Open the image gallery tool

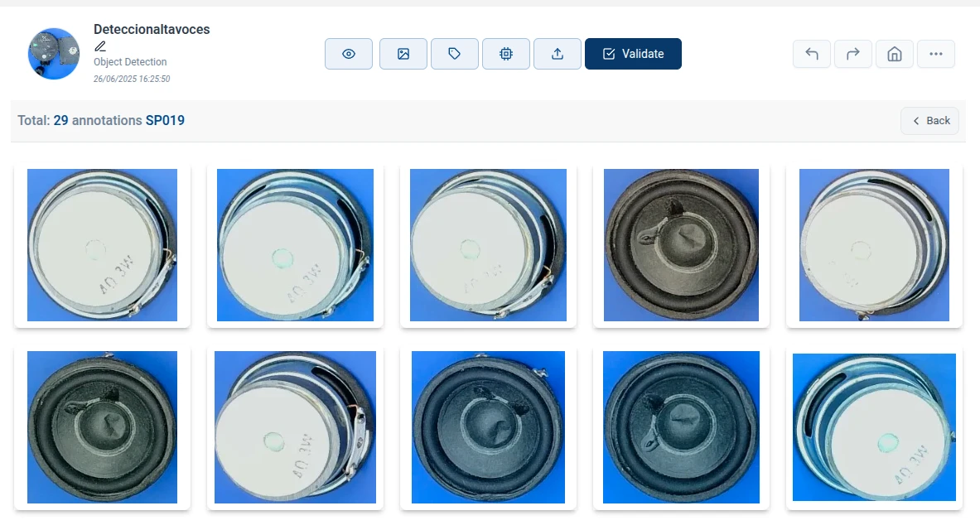pos(403,53)
